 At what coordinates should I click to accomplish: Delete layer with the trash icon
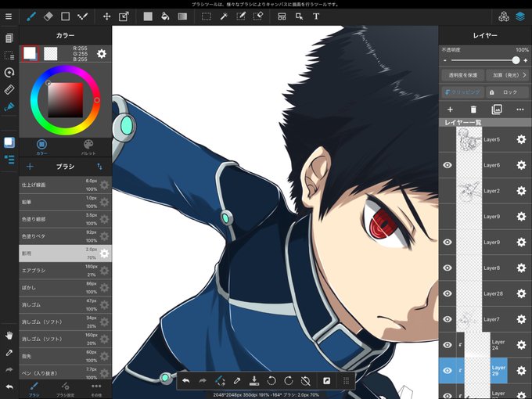tap(473, 110)
